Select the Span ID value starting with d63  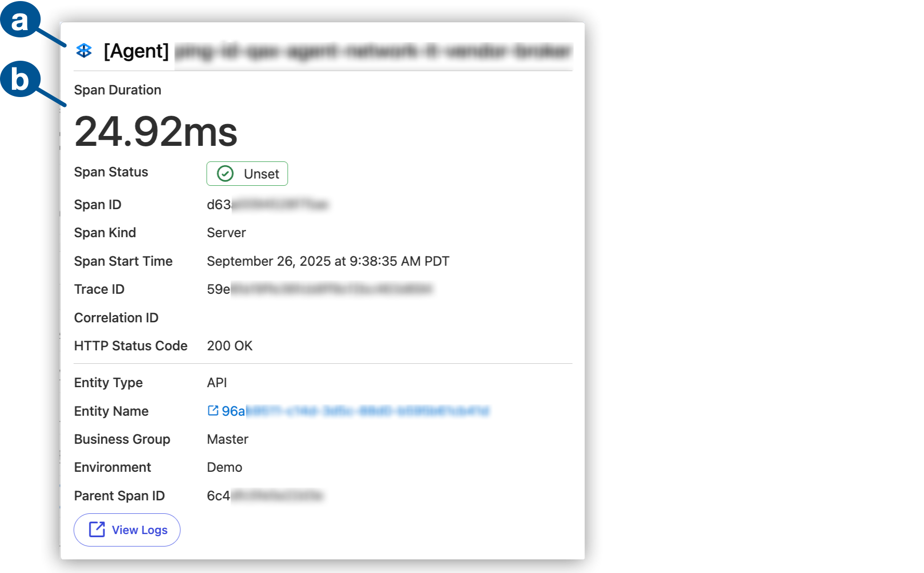click(267, 204)
